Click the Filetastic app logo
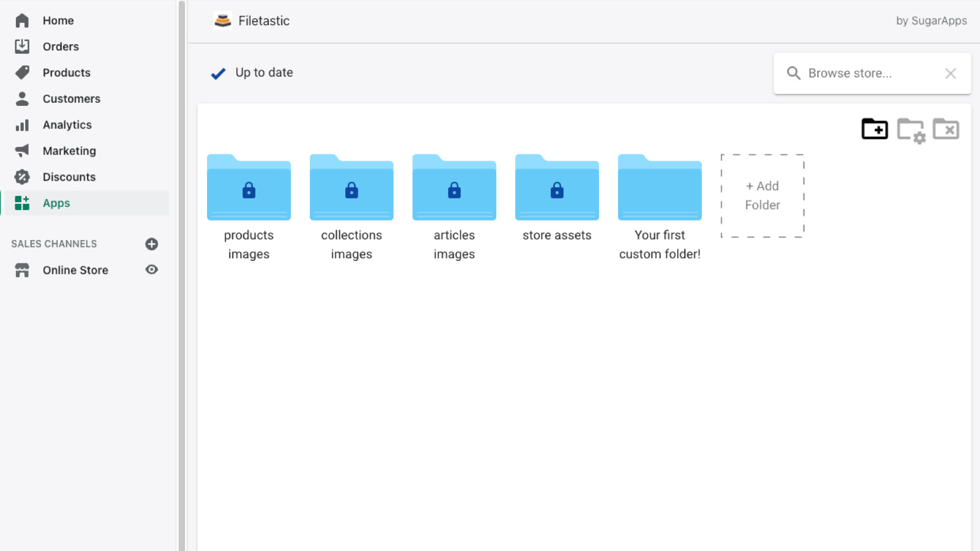The image size is (980, 551). [223, 20]
